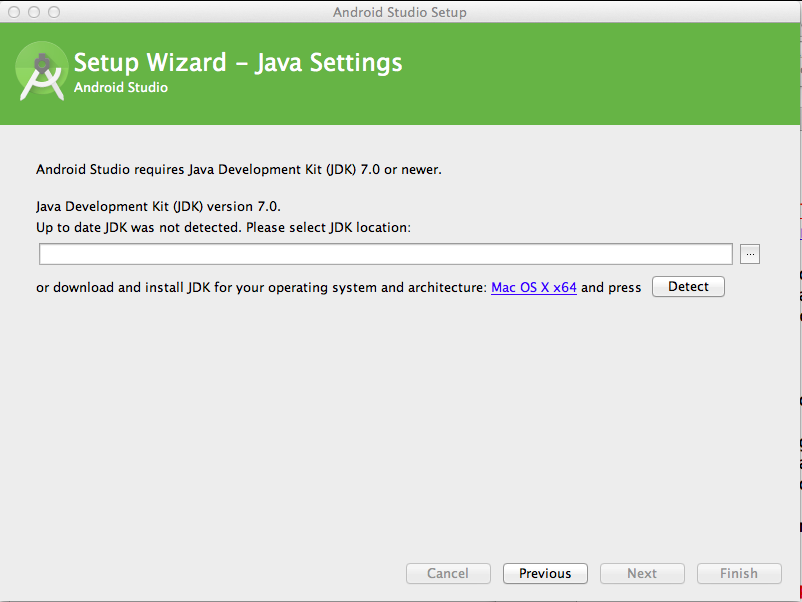Click the Android Studio logo icon

click(41, 71)
